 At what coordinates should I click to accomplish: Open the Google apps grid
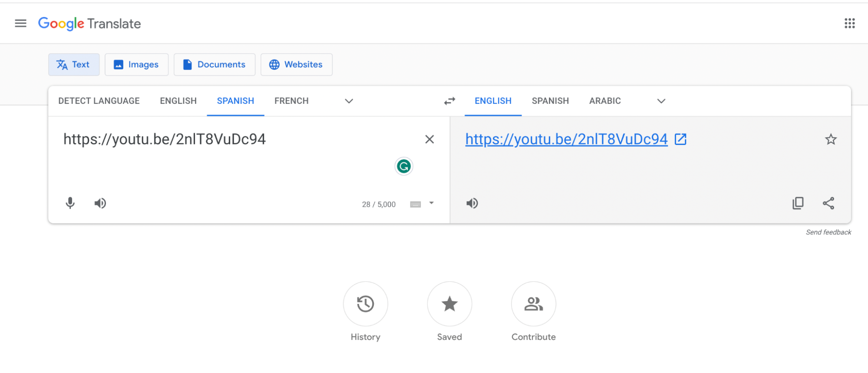tap(849, 23)
